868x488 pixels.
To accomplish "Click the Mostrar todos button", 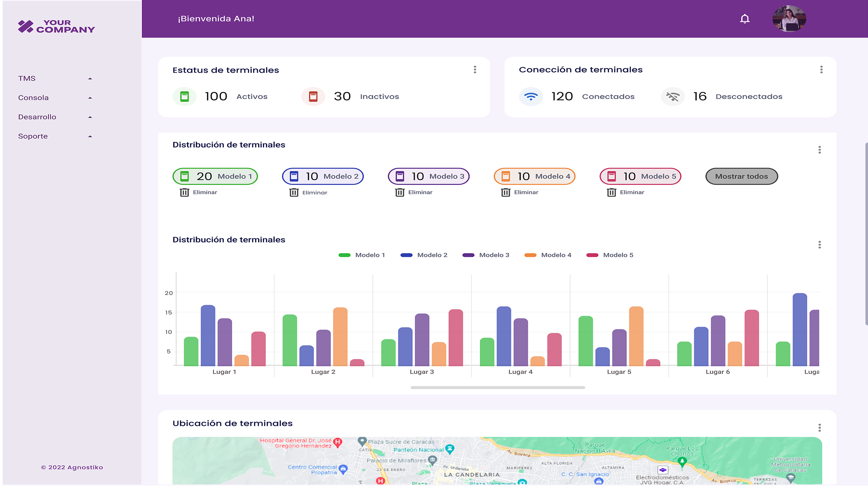I will tap(741, 176).
